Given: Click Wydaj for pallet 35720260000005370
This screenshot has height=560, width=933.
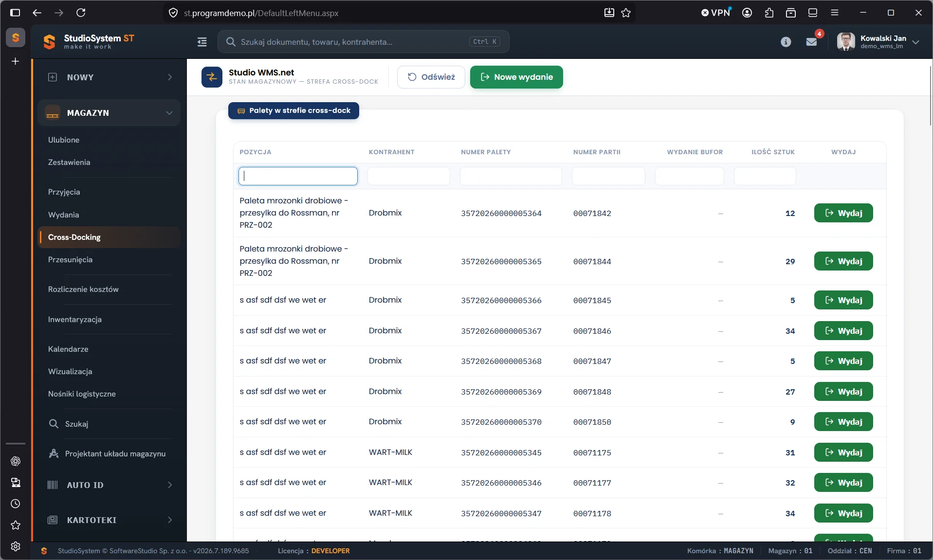Looking at the screenshot, I should tap(843, 422).
